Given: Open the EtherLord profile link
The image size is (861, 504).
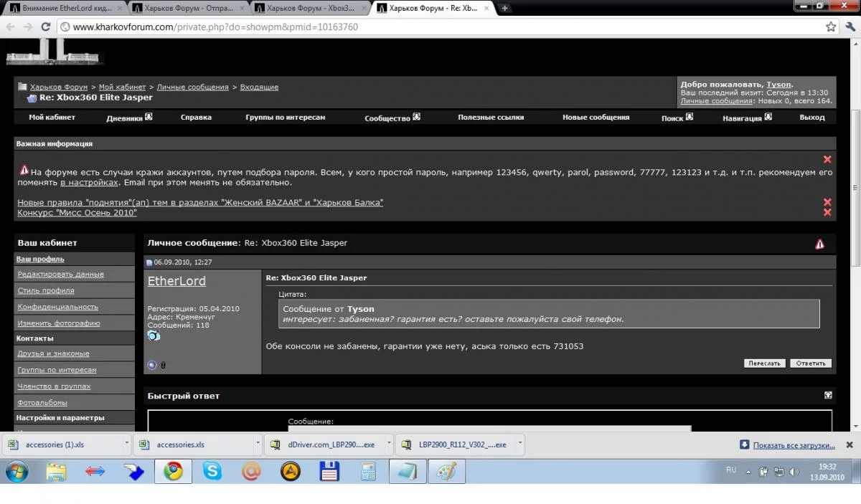Looking at the screenshot, I should 177,281.
